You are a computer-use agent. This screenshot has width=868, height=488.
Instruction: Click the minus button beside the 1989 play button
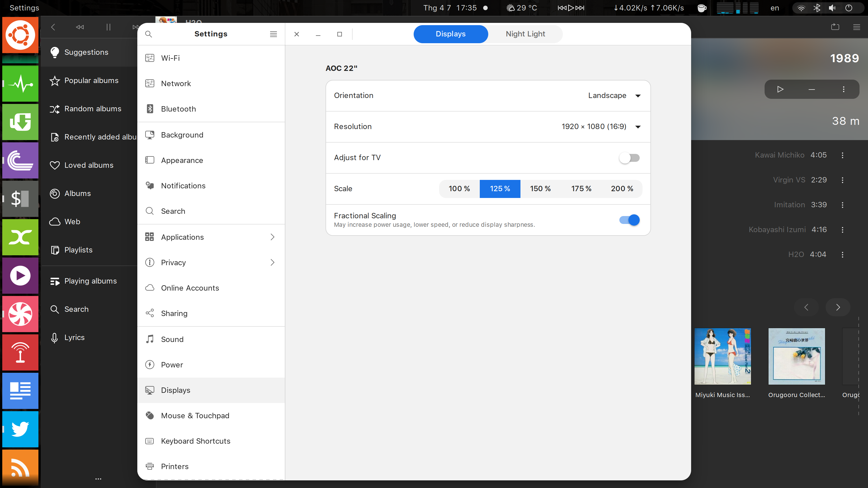[812, 89]
